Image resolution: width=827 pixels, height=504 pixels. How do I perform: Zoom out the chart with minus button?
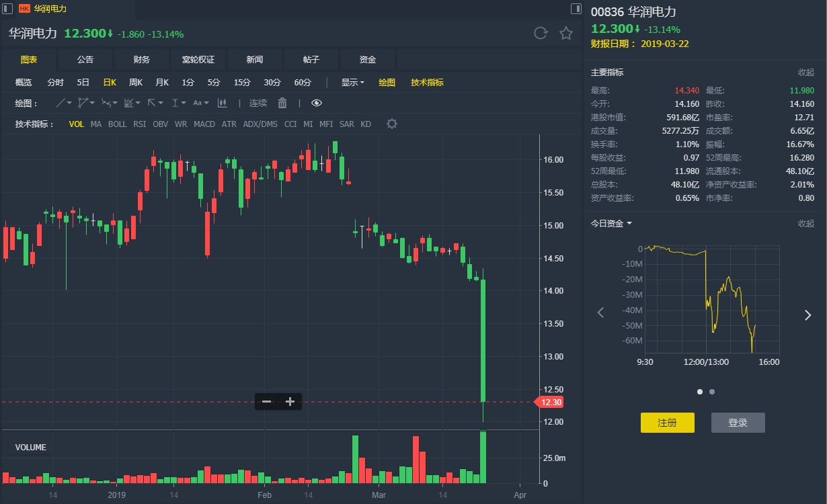[x=266, y=402]
